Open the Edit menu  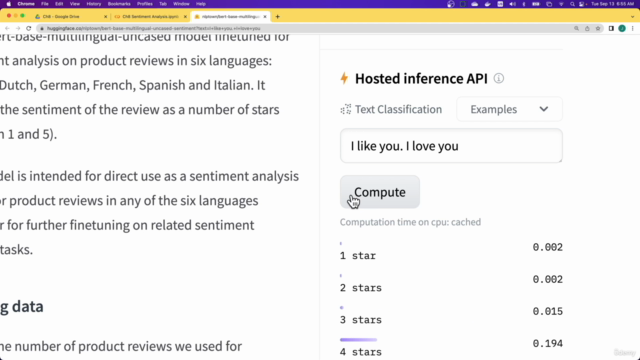[x=59, y=4]
